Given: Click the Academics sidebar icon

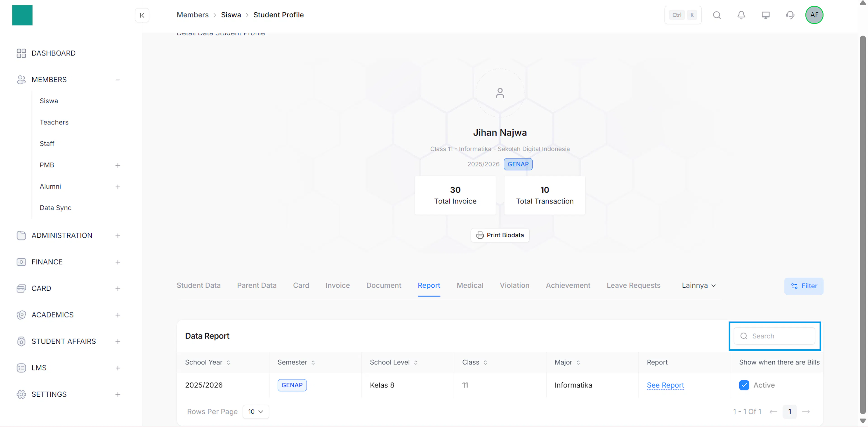Looking at the screenshot, I should [x=21, y=315].
